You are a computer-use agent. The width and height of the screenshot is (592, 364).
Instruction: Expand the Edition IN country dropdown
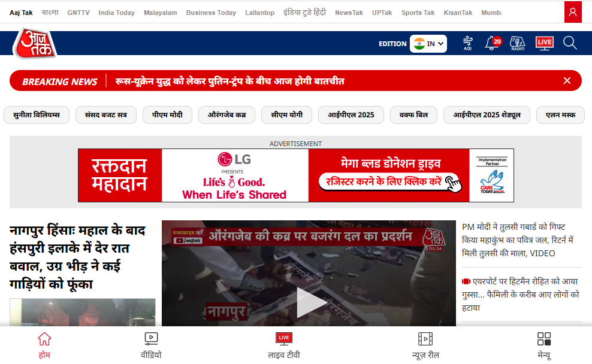[x=428, y=44]
